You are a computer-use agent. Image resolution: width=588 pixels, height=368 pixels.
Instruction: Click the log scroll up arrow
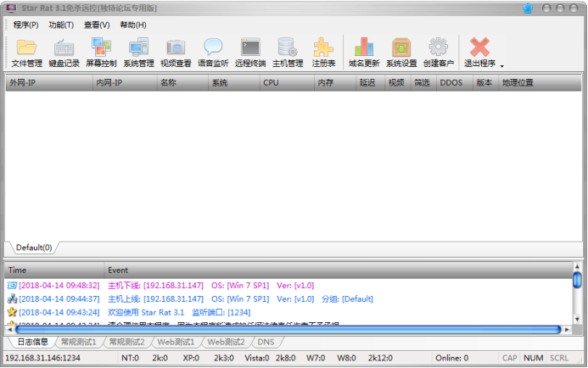[x=577, y=267]
